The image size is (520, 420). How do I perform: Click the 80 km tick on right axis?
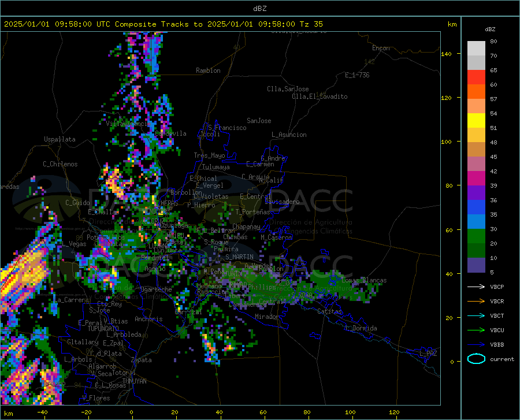tap(449, 186)
